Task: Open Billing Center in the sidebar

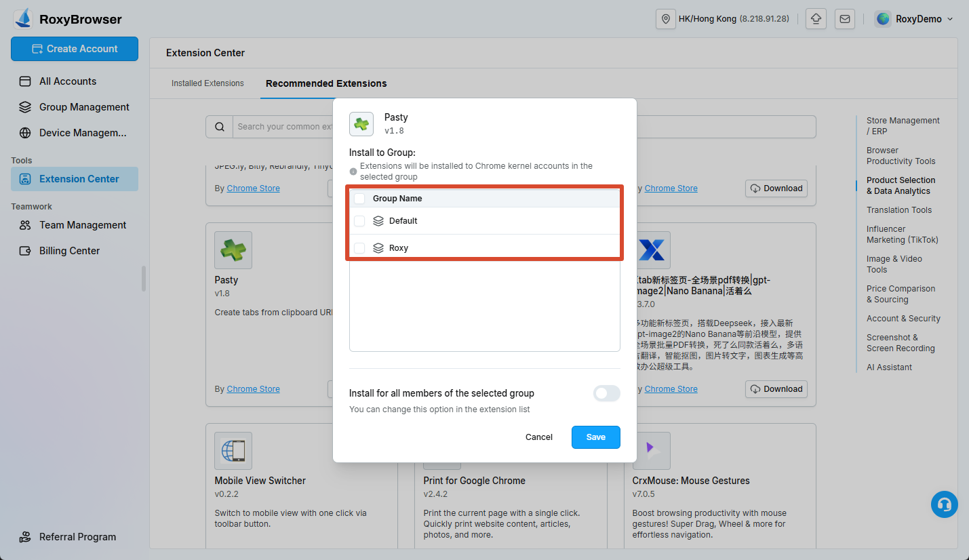Action: pos(75,251)
